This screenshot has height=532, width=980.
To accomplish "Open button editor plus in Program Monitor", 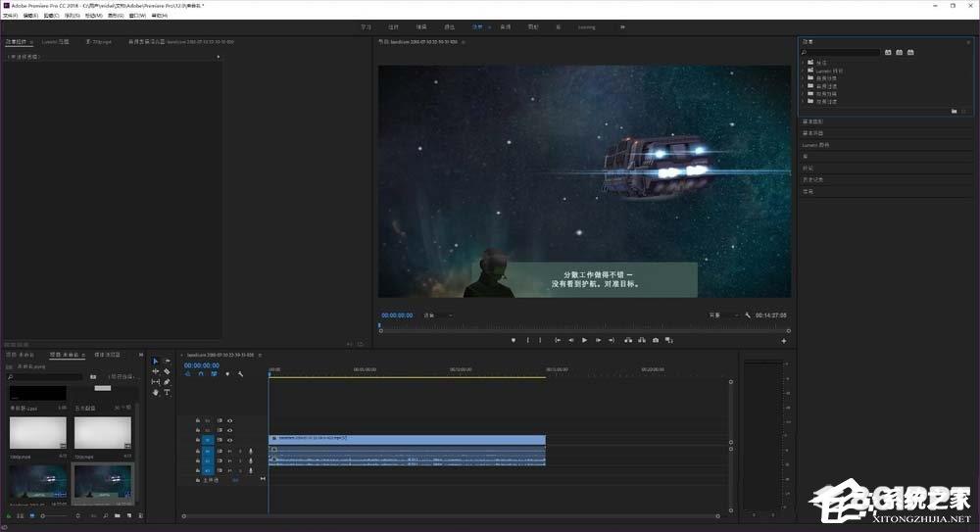I will [x=784, y=341].
